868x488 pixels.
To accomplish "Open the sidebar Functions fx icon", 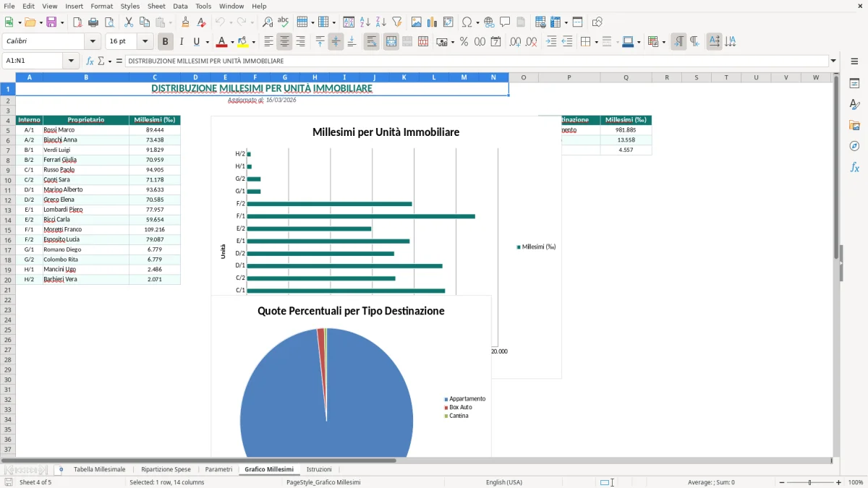I will coord(854,167).
